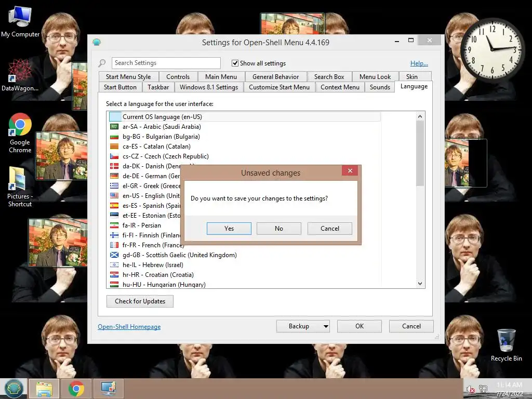Click Yes to save the changes
This screenshot has width=532, height=399.
229,229
